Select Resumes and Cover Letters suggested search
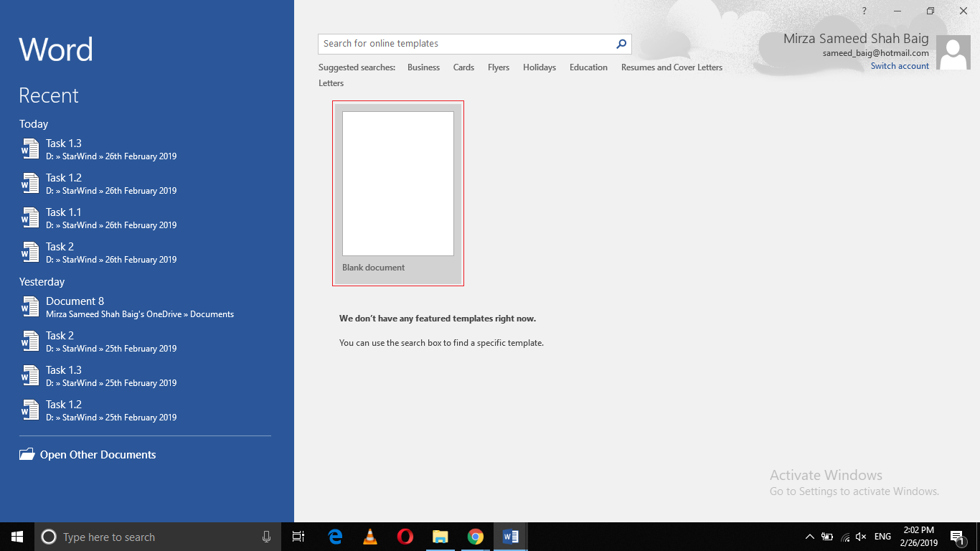980x551 pixels. pos(672,67)
